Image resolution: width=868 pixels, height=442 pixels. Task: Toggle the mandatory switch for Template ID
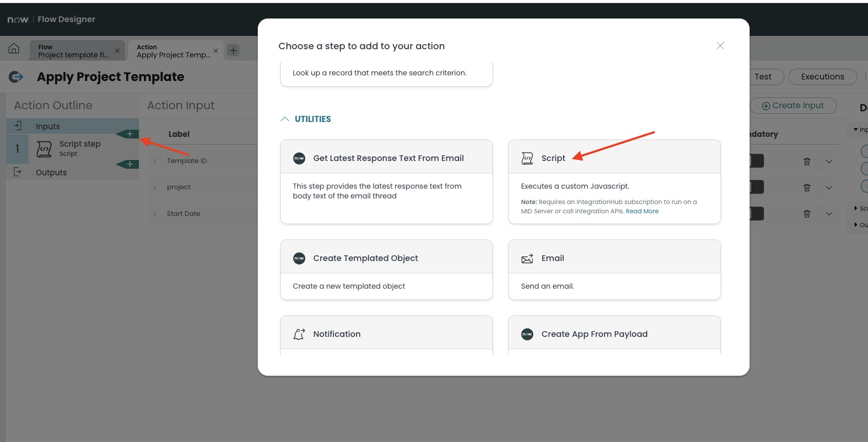coord(757,160)
